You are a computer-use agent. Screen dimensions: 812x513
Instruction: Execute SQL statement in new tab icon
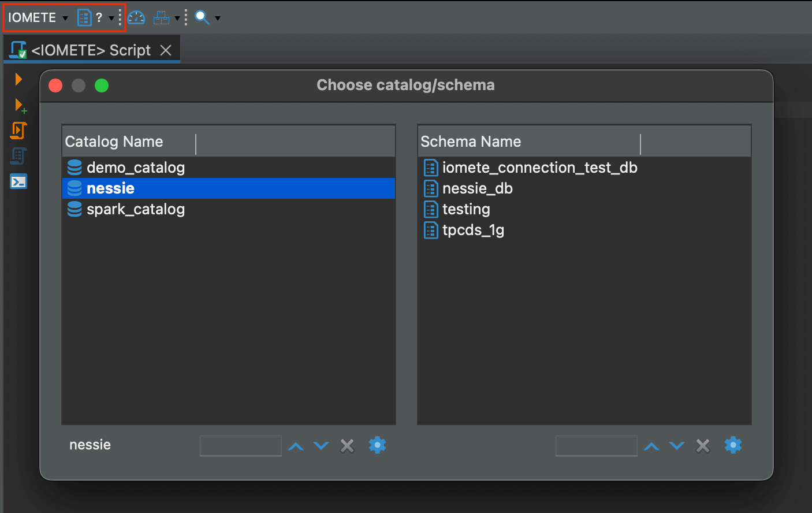click(x=20, y=105)
